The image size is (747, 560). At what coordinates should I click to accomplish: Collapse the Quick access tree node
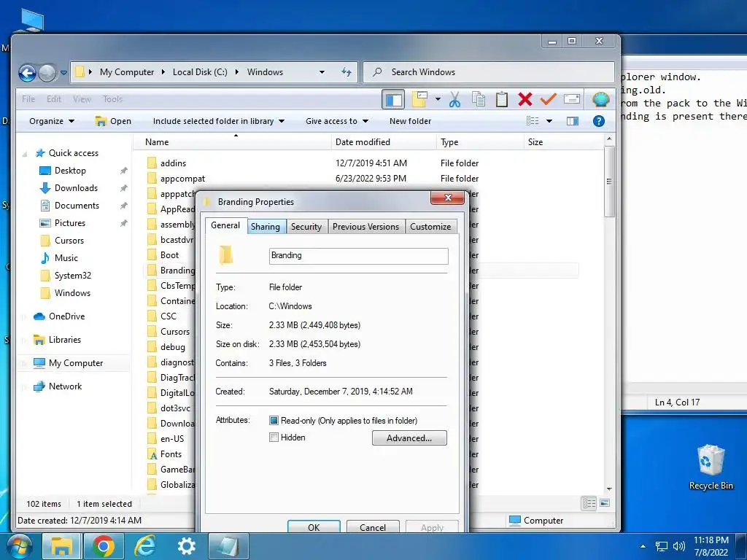(24, 154)
